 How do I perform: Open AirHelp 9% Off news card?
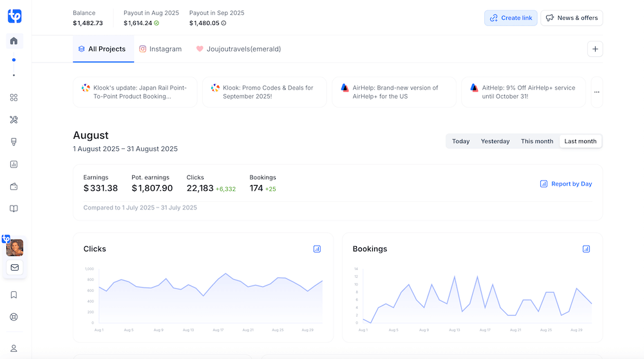click(x=523, y=92)
